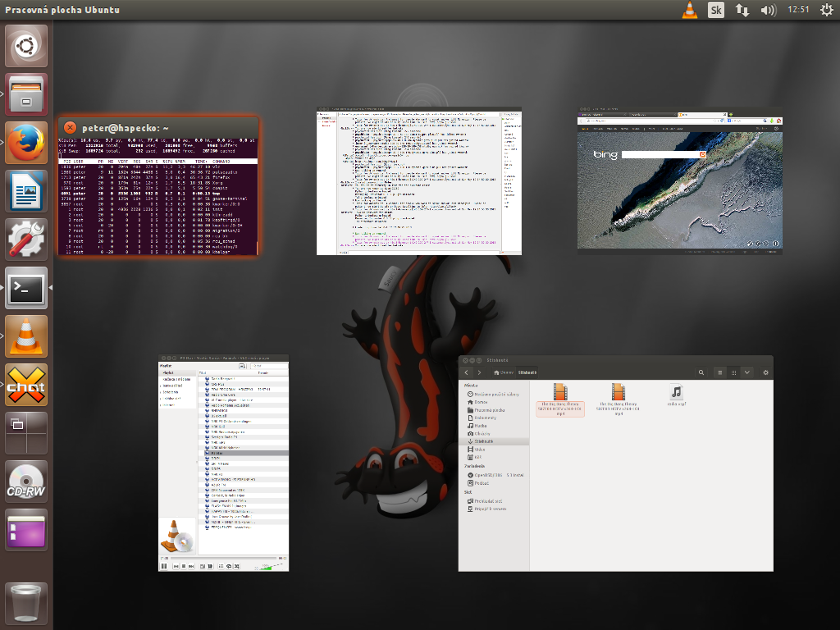This screenshot has width=840, height=630.
Task: Select the peter@hapecko terminal window preview
Action: (x=158, y=186)
